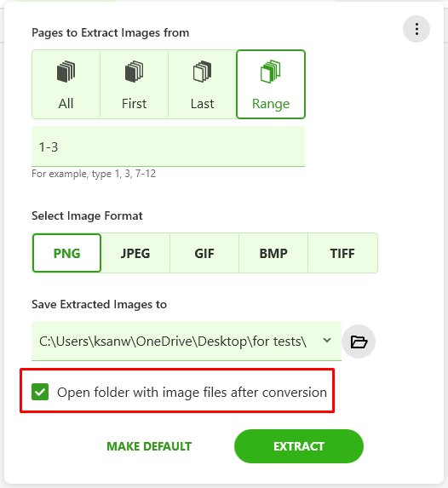The height and width of the screenshot is (488, 448).
Task: Set image format to TIFF
Action: point(342,253)
